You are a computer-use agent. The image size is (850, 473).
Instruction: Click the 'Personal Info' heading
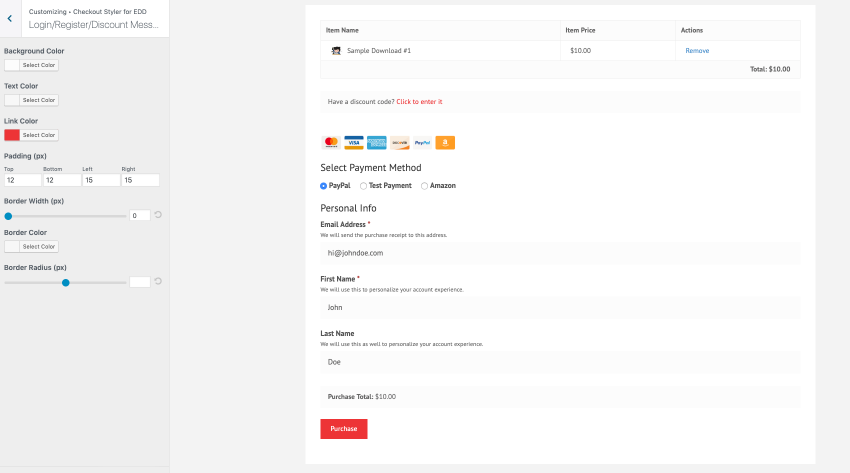(348, 208)
